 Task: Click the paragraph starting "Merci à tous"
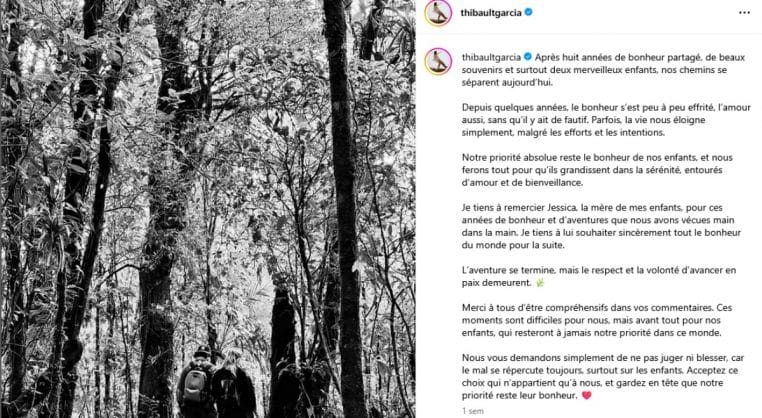(x=597, y=320)
